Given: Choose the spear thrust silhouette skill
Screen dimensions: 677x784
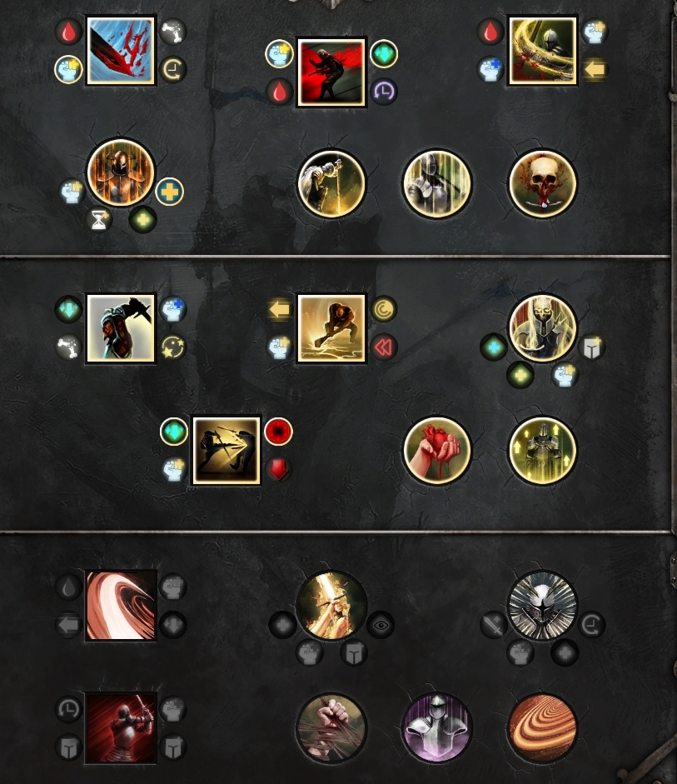Looking at the screenshot, I should coord(226,451).
